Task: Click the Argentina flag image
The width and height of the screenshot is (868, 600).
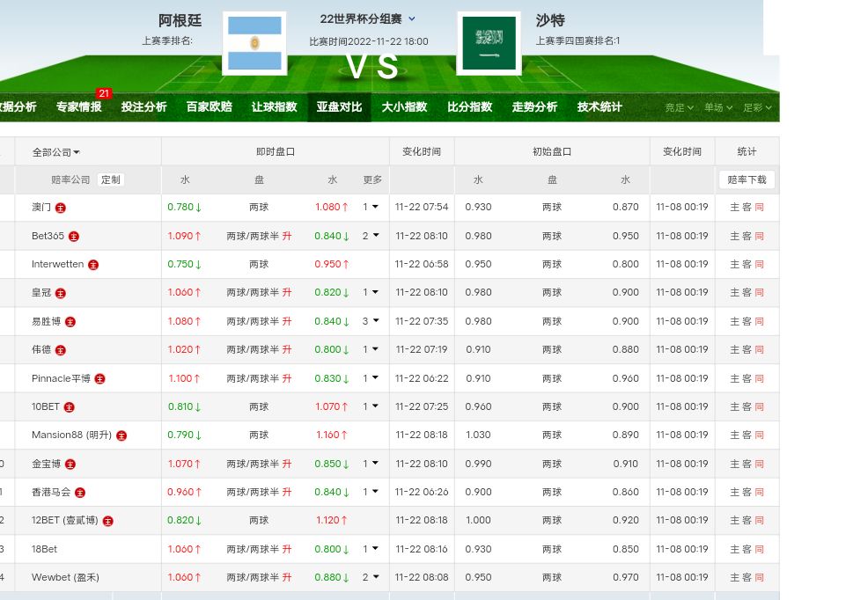Action: pyautogui.click(x=254, y=43)
